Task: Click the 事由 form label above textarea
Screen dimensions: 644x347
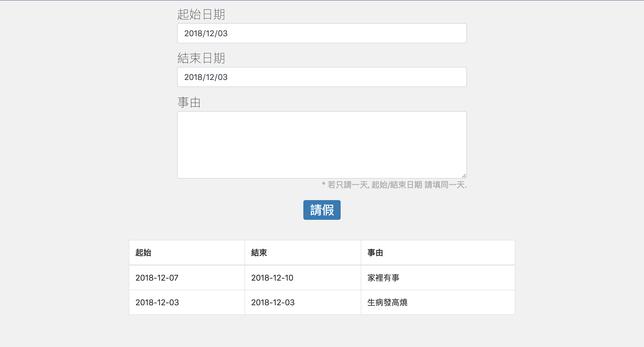Action: tap(189, 102)
